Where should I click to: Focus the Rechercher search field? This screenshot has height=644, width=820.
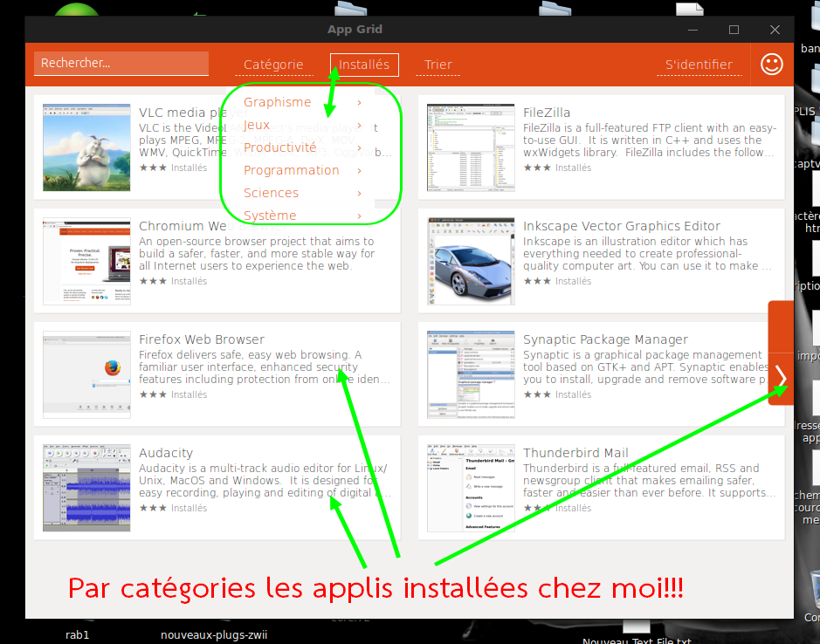pyautogui.click(x=121, y=64)
